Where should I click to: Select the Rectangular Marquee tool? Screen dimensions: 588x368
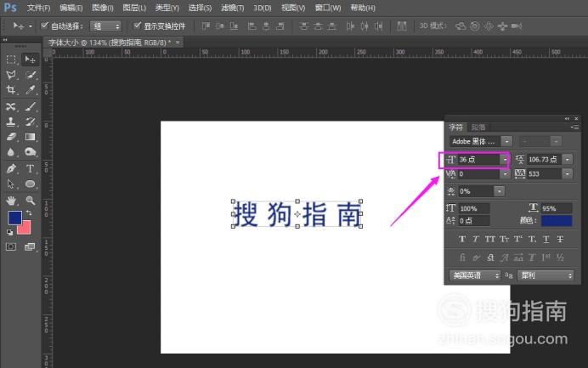point(11,59)
